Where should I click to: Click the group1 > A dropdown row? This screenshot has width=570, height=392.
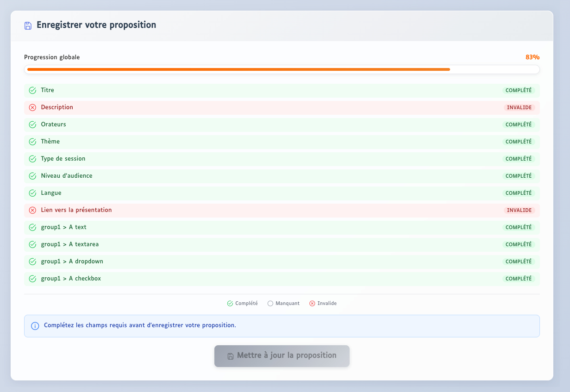point(282,261)
